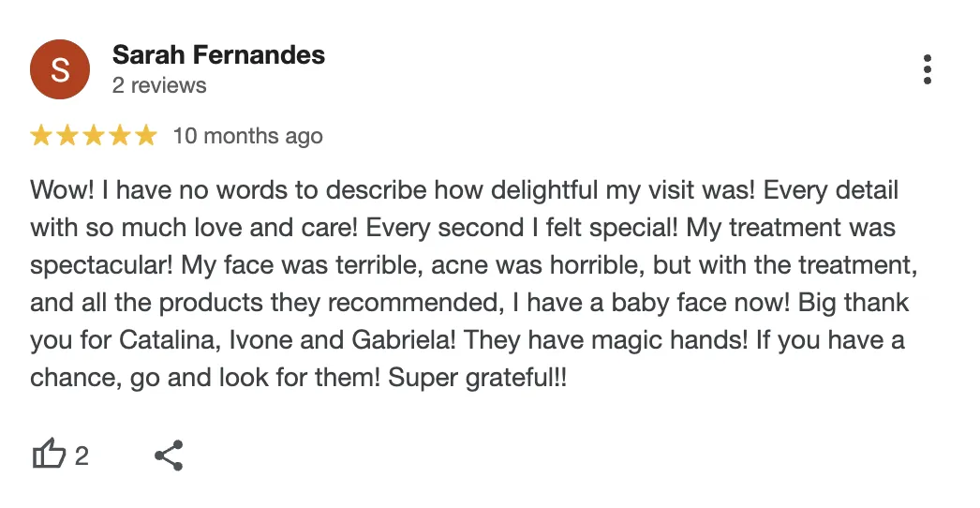Viewport: 980px width, 508px height.
Task: Click the '2 reviews' count text
Action: click(x=159, y=85)
